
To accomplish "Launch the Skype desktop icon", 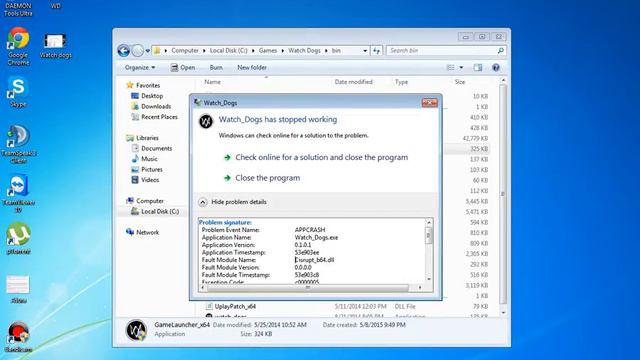I will (18, 92).
